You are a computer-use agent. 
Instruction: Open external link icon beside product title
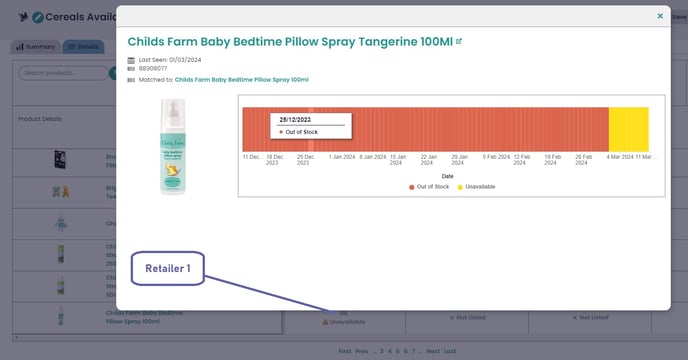pyautogui.click(x=459, y=41)
